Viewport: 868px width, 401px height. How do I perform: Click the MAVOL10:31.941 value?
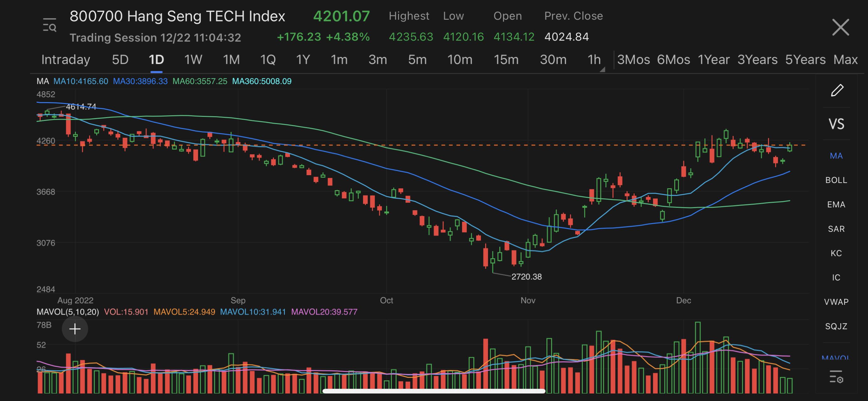point(253,312)
